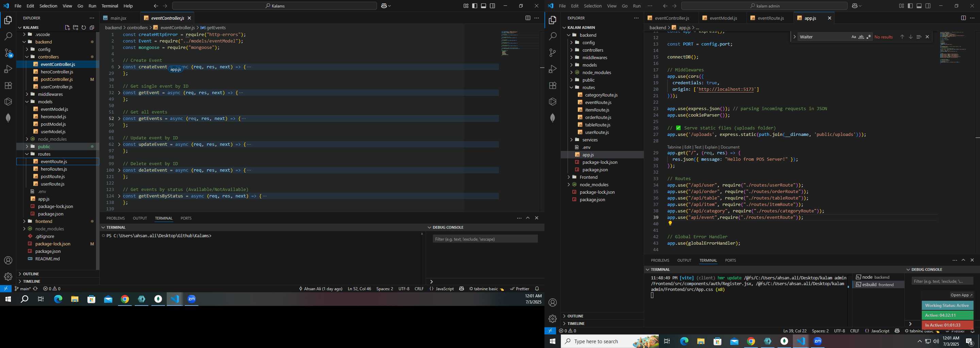Toggle secondary sidebar in Kalams title bar

(493, 6)
